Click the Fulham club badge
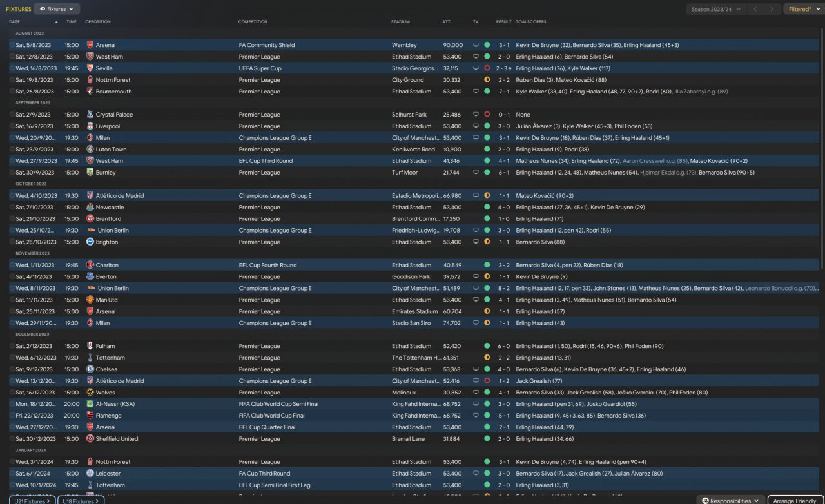This screenshot has height=504, width=825. 90,347
